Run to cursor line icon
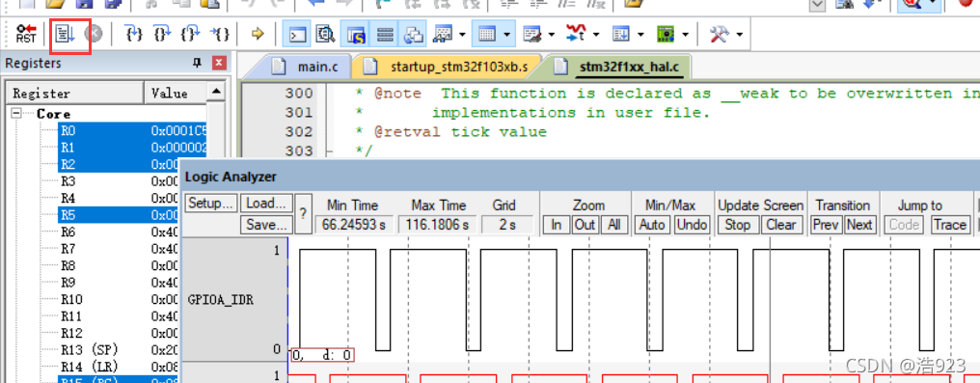 pos(219,34)
